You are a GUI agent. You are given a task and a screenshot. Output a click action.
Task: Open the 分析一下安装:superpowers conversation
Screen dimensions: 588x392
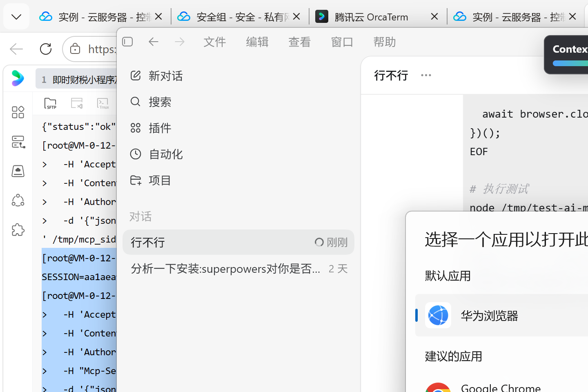238,269
